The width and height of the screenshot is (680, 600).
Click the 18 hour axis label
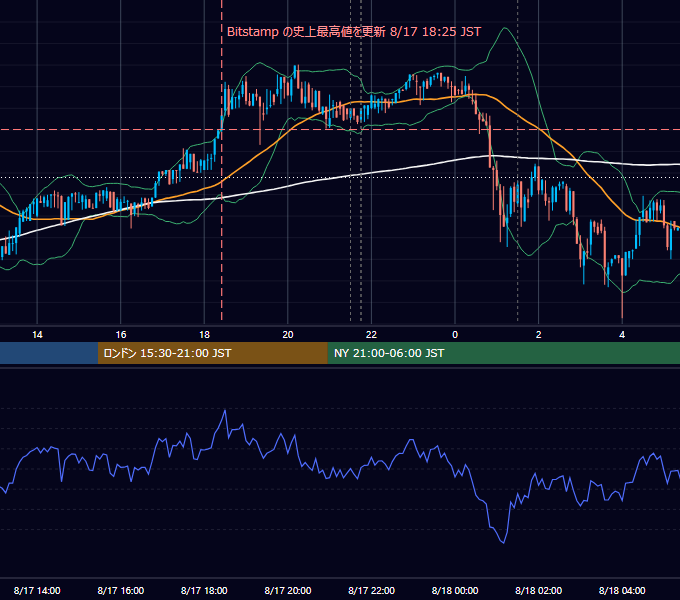point(204,335)
